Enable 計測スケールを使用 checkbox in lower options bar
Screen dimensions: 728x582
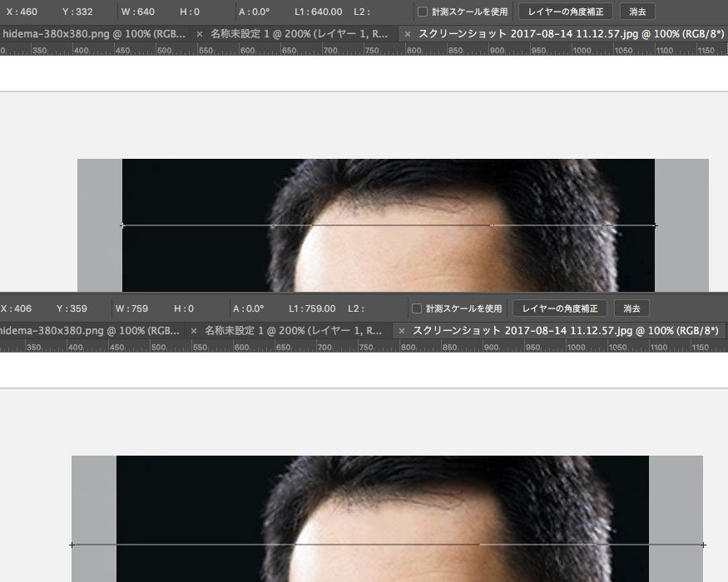click(417, 308)
